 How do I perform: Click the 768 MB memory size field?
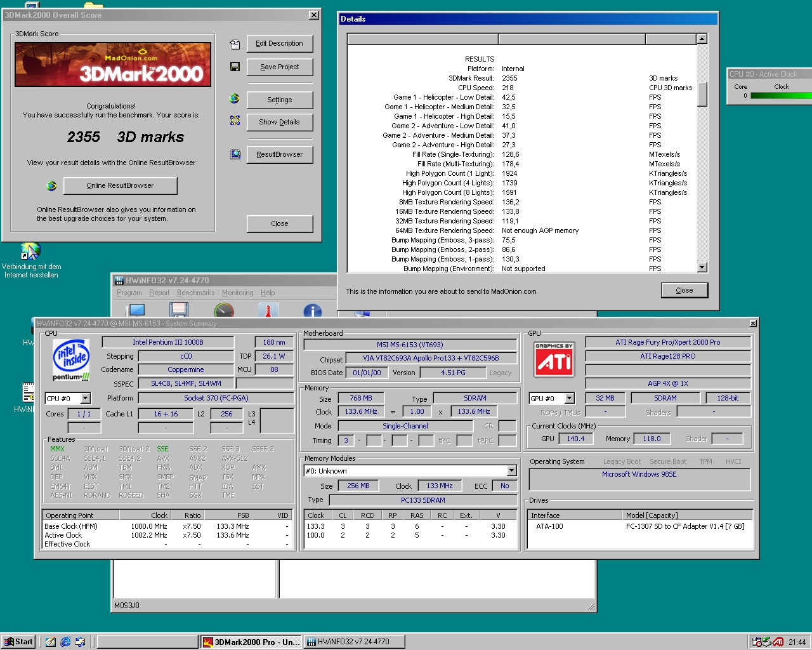[360, 398]
